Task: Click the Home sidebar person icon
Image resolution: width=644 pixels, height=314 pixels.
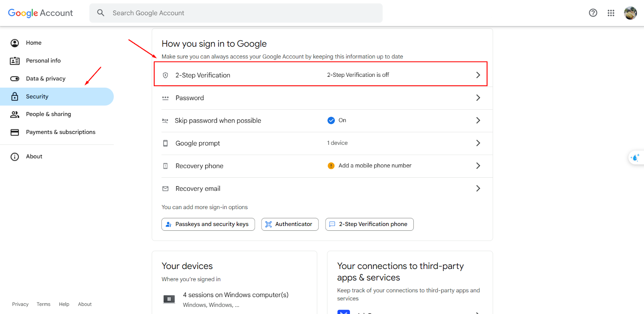Action: (x=15, y=43)
